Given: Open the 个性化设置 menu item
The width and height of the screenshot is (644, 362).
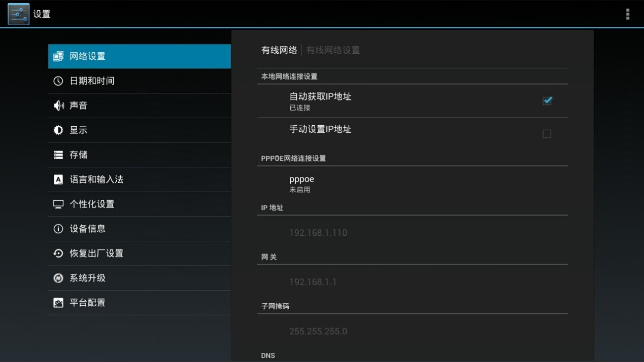Looking at the screenshot, I should [x=92, y=204].
